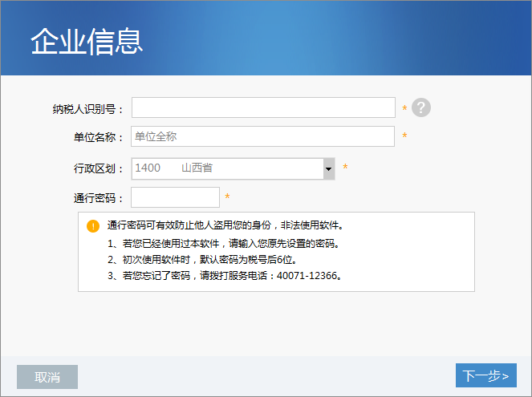
Task: Click into the 通行密码 password box
Action: tap(175, 197)
